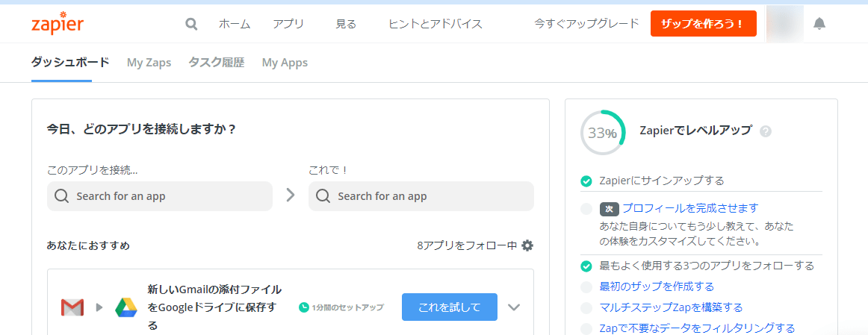Switch to the My Apps tab
The height and width of the screenshot is (335, 868).
(285, 63)
